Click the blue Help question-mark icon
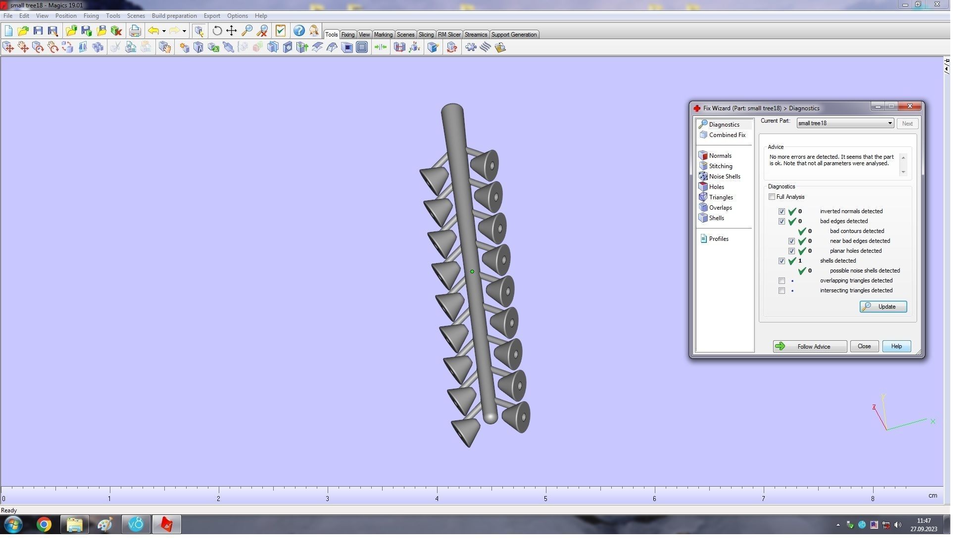This screenshot has width=980, height=549. [298, 31]
